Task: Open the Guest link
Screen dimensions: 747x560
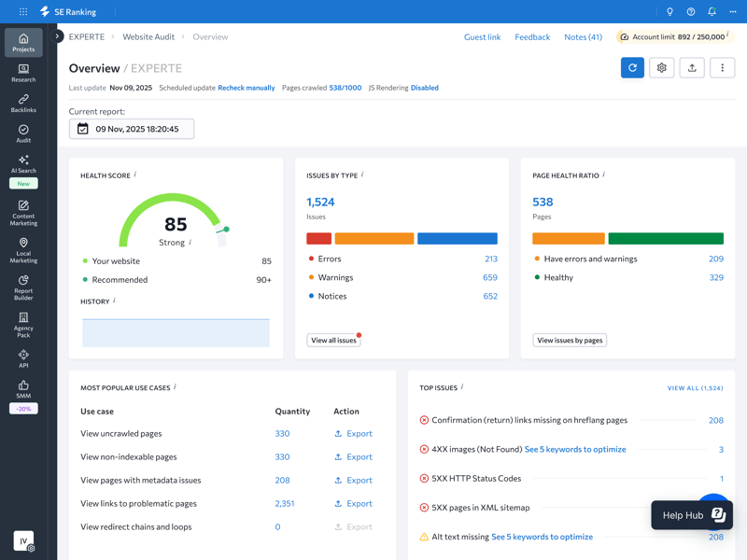Action: (x=482, y=37)
